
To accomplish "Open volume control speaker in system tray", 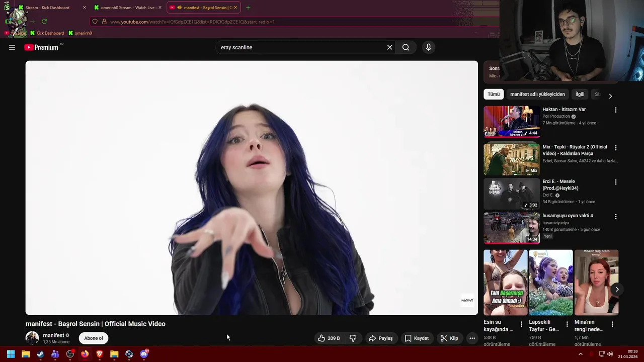I will pos(610,354).
